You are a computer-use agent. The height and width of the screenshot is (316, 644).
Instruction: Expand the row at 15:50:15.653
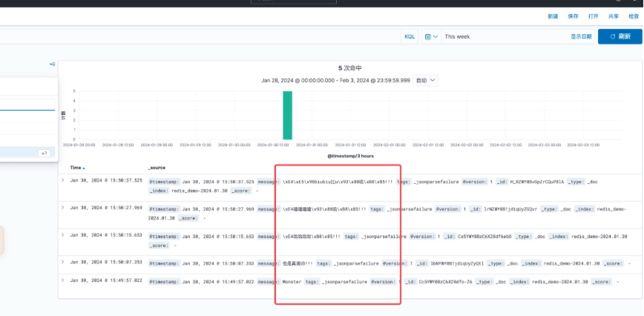pos(63,235)
